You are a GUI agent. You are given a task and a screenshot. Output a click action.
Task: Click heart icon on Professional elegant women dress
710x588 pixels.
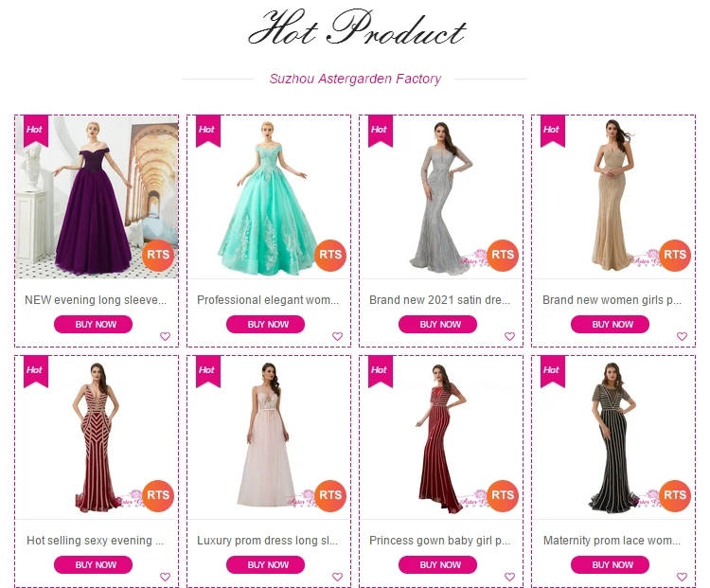click(x=337, y=336)
